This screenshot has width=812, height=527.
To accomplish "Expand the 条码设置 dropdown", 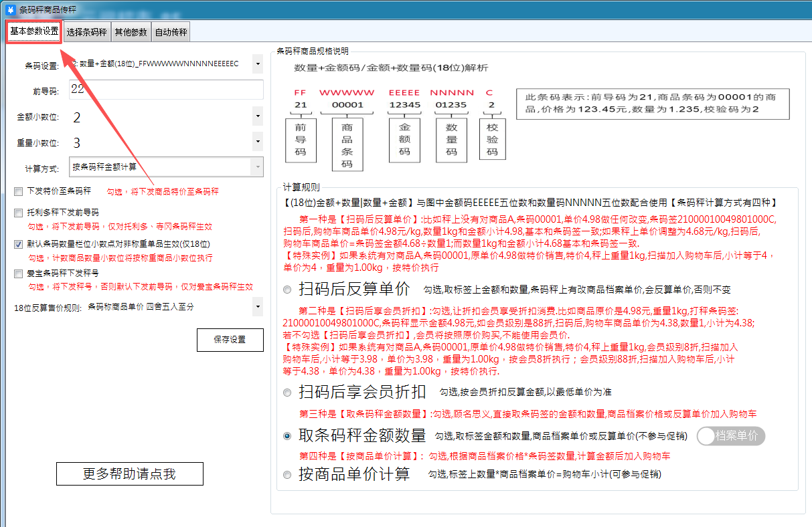I will pyautogui.click(x=258, y=64).
